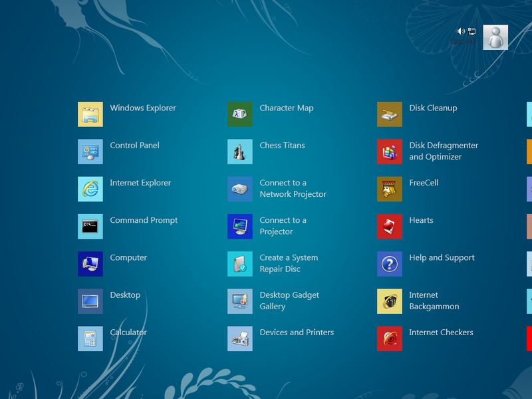
Task: Select the "Windows Explorer" label
Action: tap(143, 108)
